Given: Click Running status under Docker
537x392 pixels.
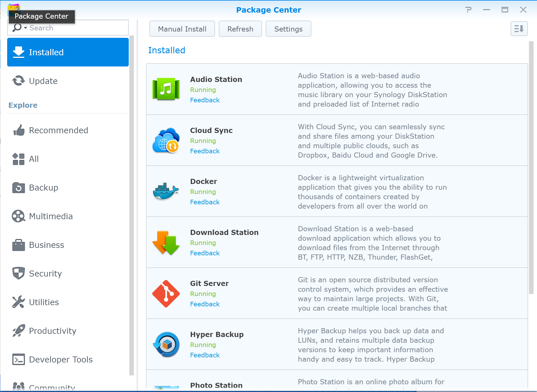Looking at the screenshot, I should [x=203, y=192].
